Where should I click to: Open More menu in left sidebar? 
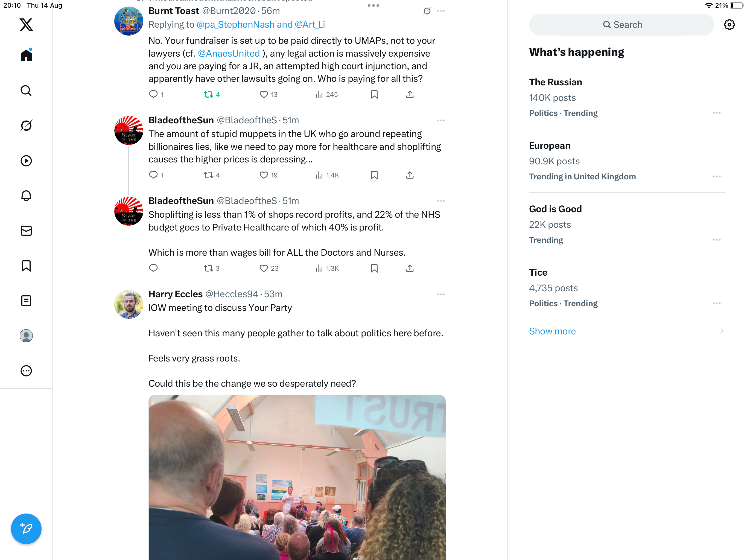[x=26, y=371]
